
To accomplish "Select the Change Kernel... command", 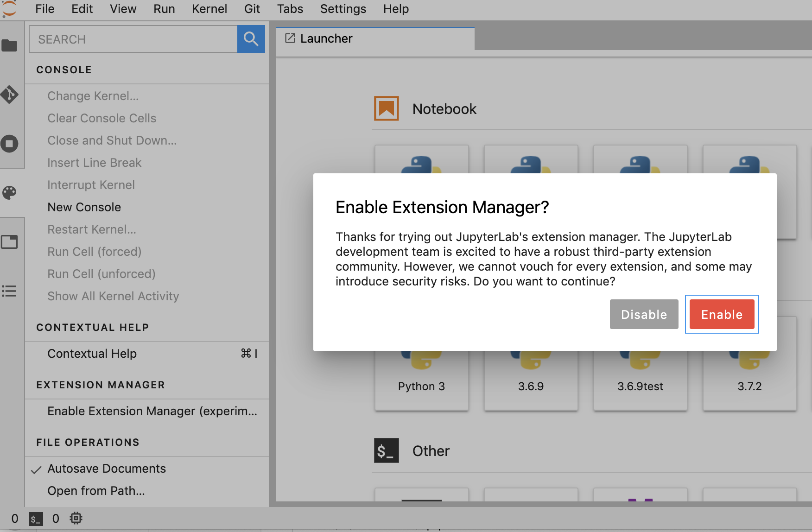I will (146, 96).
